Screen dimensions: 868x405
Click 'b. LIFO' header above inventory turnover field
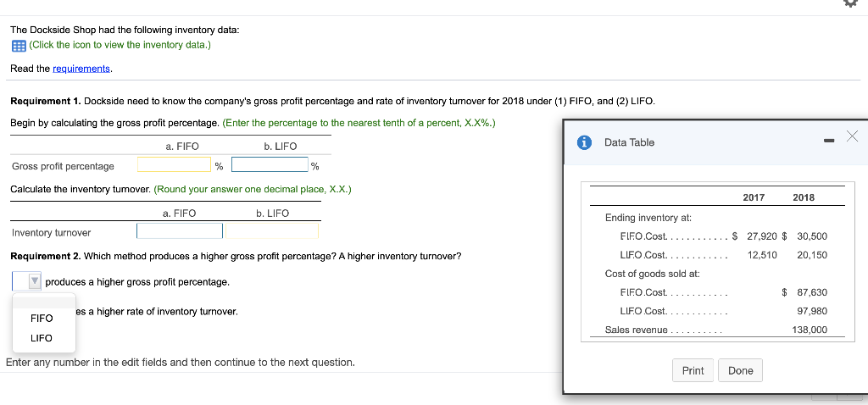tap(272, 213)
